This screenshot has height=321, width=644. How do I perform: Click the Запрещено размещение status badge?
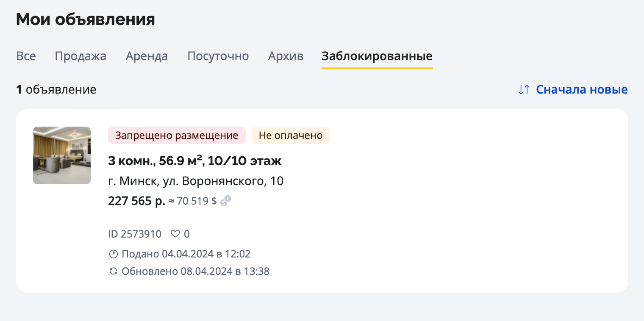(x=177, y=136)
